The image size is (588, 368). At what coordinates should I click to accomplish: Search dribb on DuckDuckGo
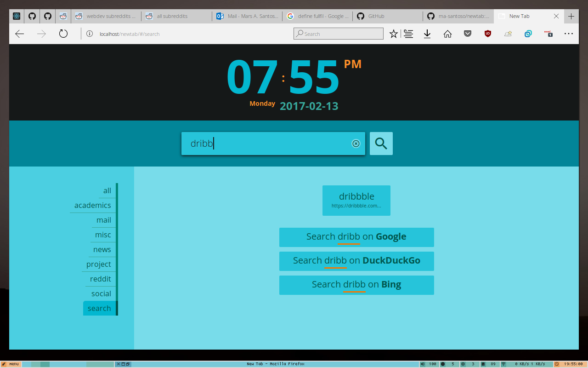tap(356, 261)
